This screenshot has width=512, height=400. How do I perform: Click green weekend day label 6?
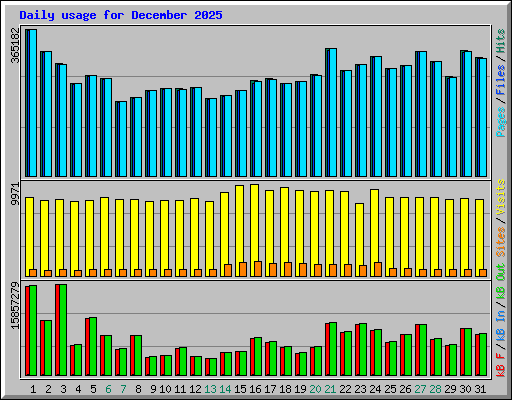tap(108, 389)
